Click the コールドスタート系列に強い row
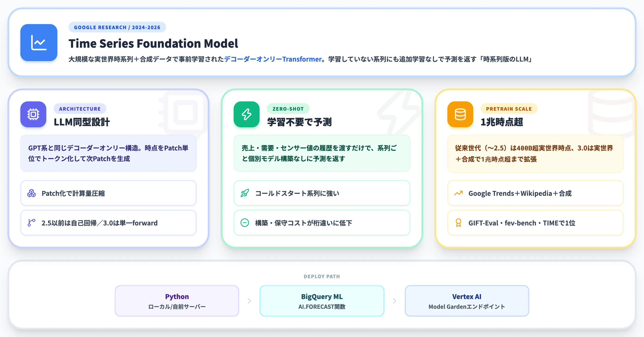644x337 pixels. click(322, 193)
